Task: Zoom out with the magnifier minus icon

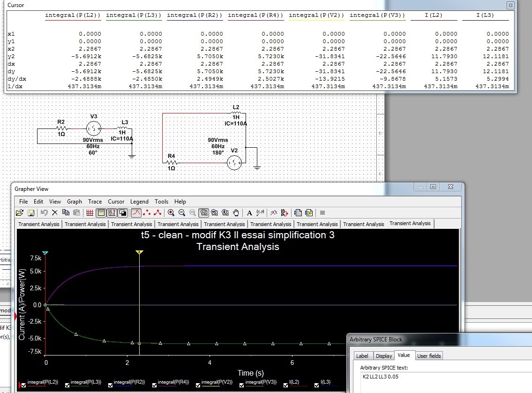Action: [182, 213]
